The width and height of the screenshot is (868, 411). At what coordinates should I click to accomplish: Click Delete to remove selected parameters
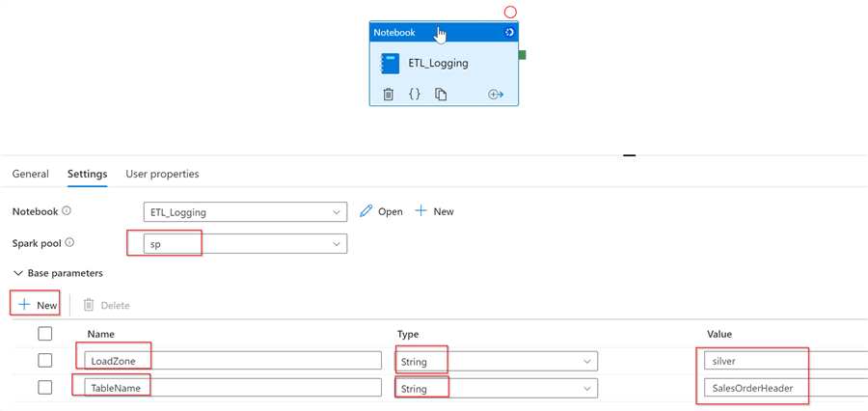(x=106, y=305)
